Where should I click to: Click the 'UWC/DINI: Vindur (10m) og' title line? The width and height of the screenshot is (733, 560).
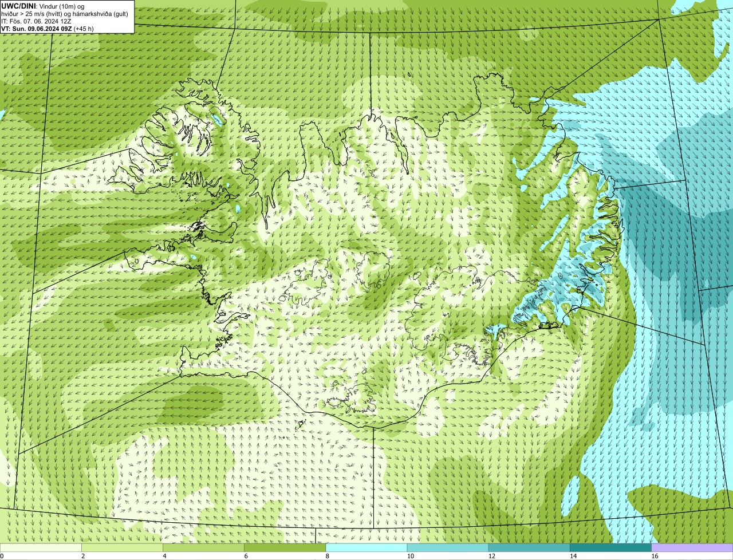42,6
